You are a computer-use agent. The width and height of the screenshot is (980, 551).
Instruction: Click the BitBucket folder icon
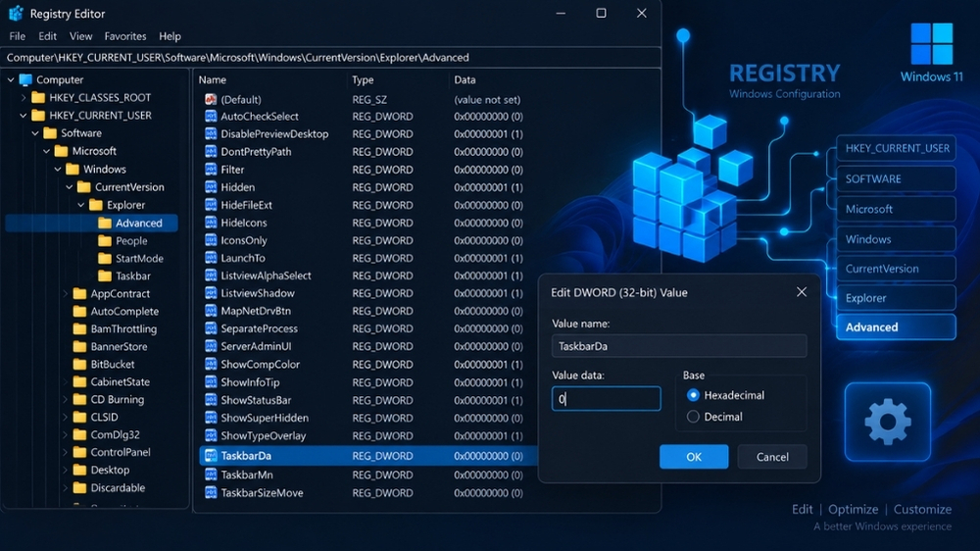(x=80, y=364)
